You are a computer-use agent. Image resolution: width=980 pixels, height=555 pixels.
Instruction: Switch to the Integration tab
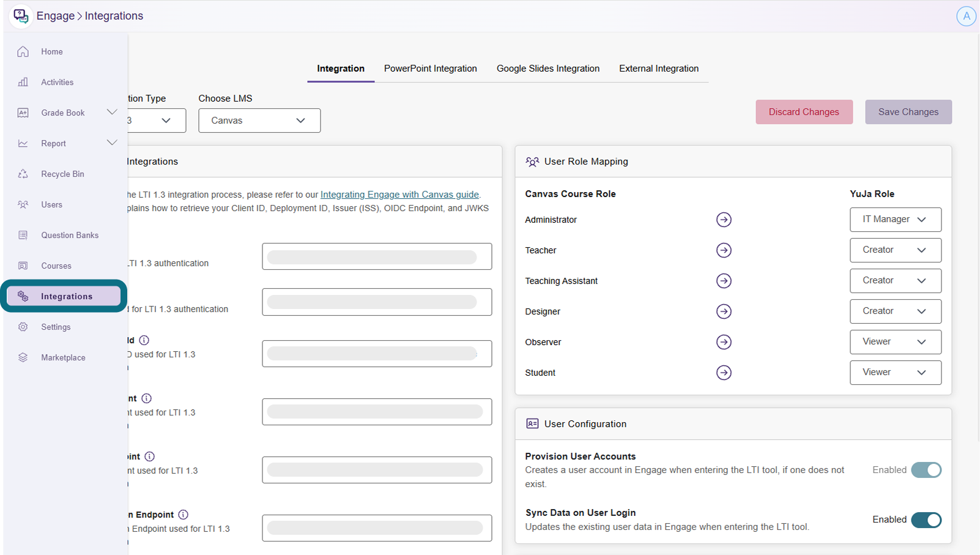[x=341, y=69]
